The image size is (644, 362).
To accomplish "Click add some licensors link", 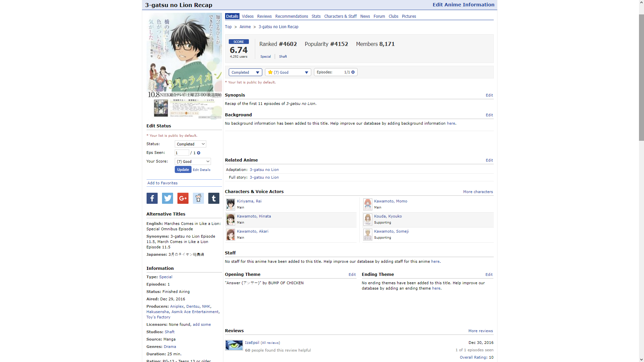I will pyautogui.click(x=202, y=324).
